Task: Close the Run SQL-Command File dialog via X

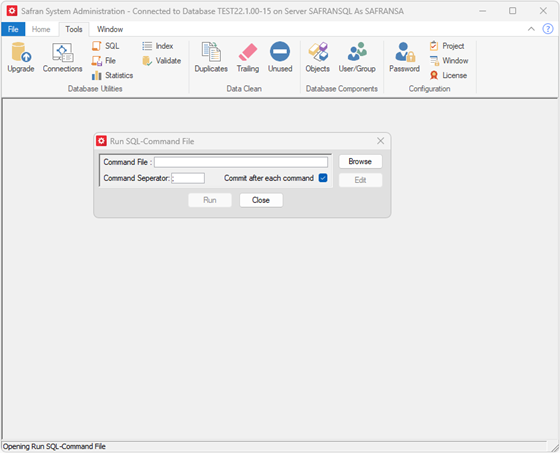Action: coord(380,141)
